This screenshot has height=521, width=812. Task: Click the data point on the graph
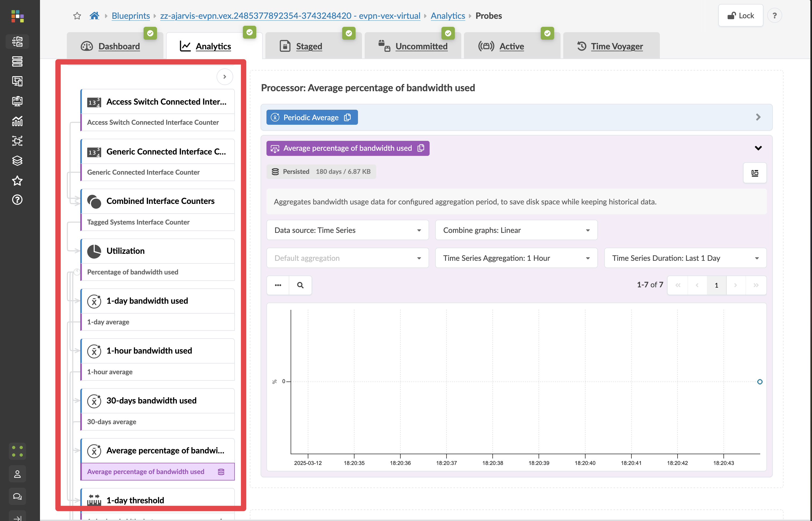coord(760,382)
